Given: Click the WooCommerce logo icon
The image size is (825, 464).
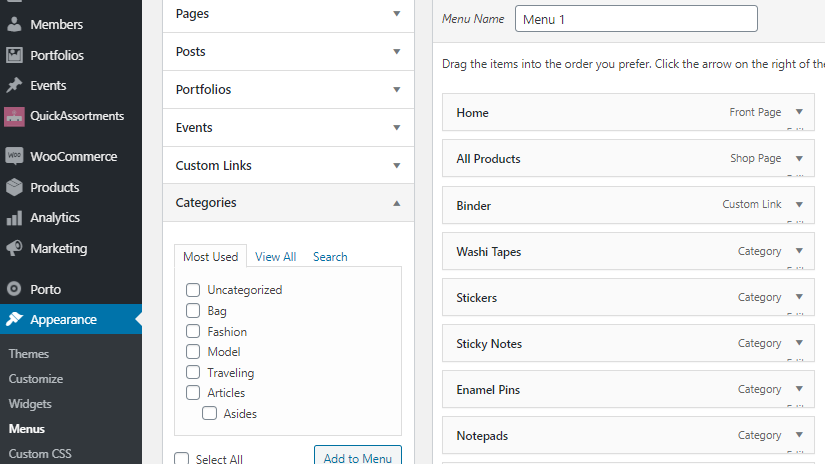Looking at the screenshot, I should pyautogui.click(x=14, y=157).
